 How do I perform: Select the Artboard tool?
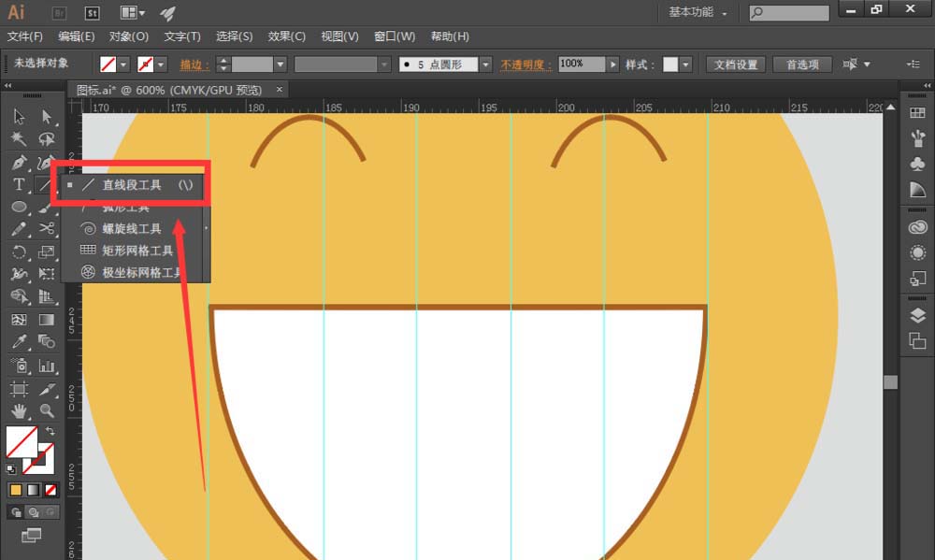[x=19, y=389]
